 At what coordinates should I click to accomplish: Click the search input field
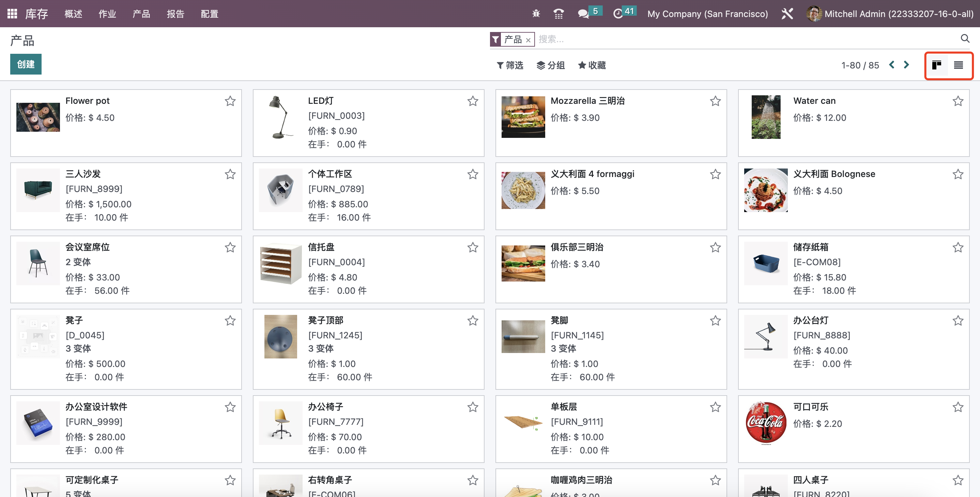(746, 39)
